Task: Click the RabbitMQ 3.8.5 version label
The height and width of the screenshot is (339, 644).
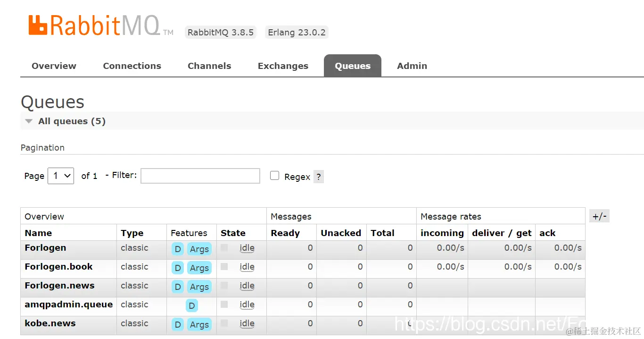Action: point(221,32)
